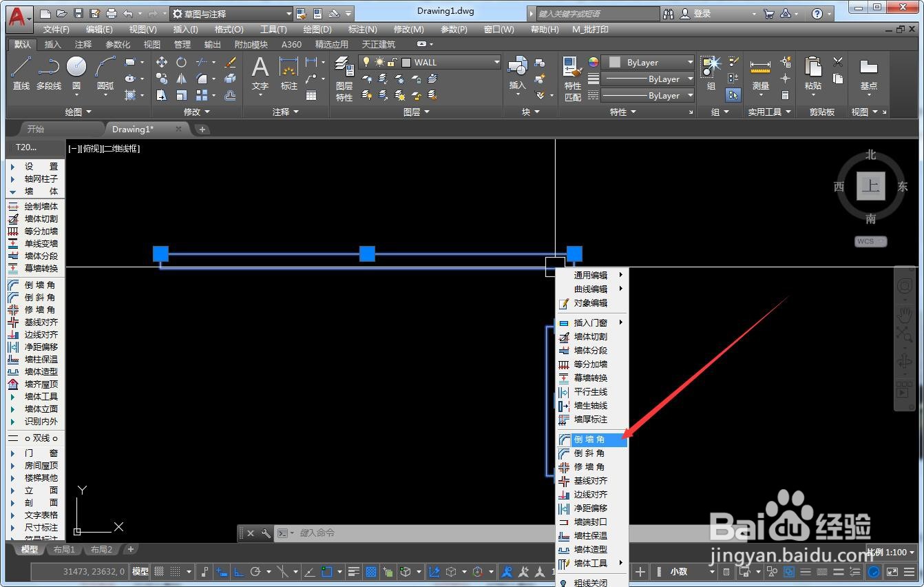Select the 多段线 (Polyline) tool

(x=49, y=74)
